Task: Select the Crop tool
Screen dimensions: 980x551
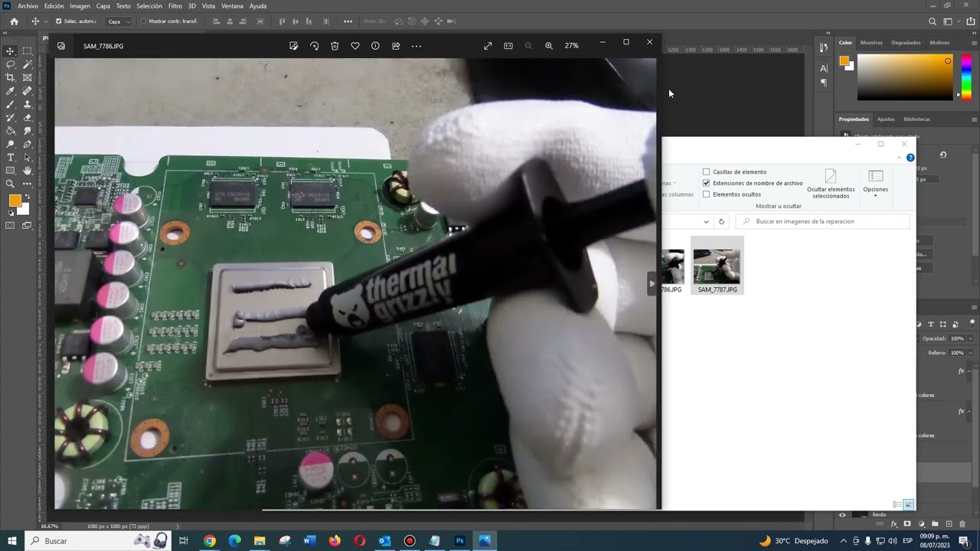Action: coord(11,77)
